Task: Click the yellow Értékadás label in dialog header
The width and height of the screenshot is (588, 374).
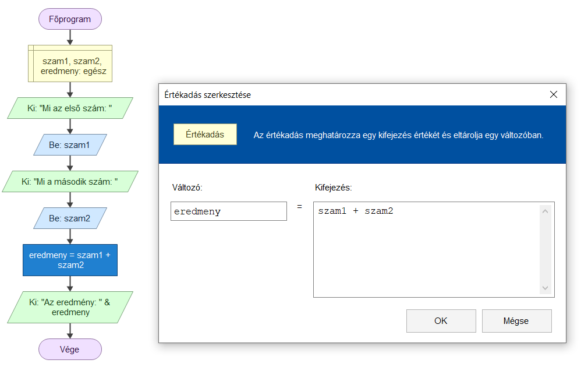Action: click(x=205, y=135)
